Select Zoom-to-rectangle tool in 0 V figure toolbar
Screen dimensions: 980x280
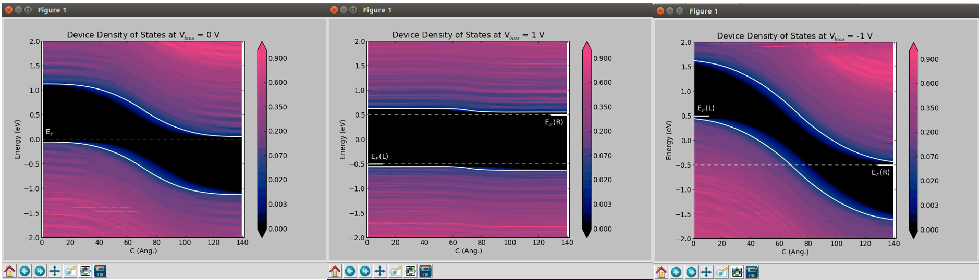[x=70, y=271]
